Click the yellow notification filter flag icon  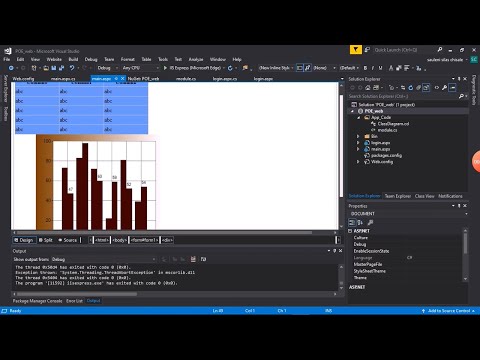point(356,50)
